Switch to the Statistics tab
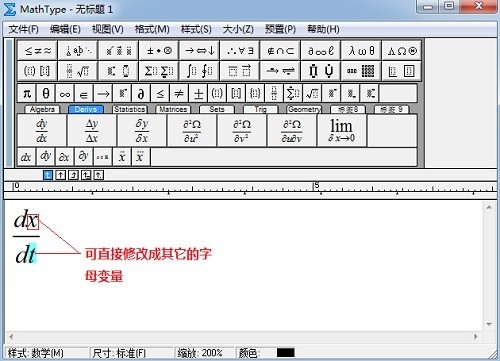 coord(129,109)
